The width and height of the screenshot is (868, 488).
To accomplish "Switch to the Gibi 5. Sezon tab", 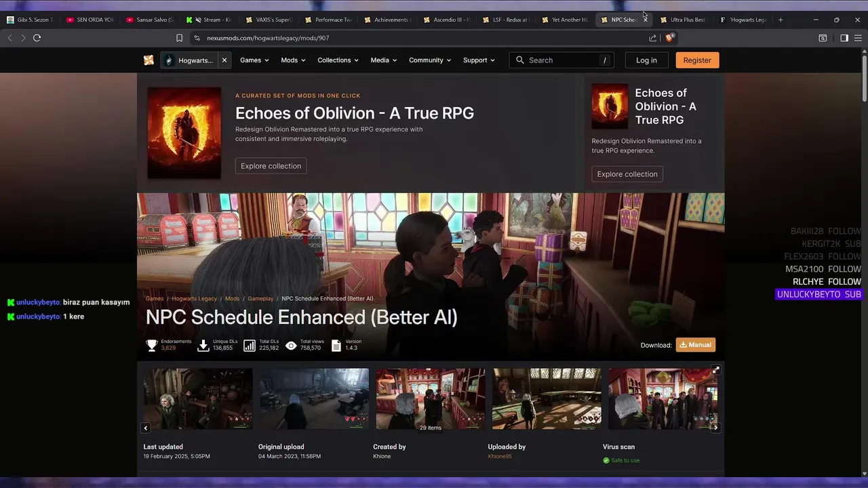I will pos(31,20).
